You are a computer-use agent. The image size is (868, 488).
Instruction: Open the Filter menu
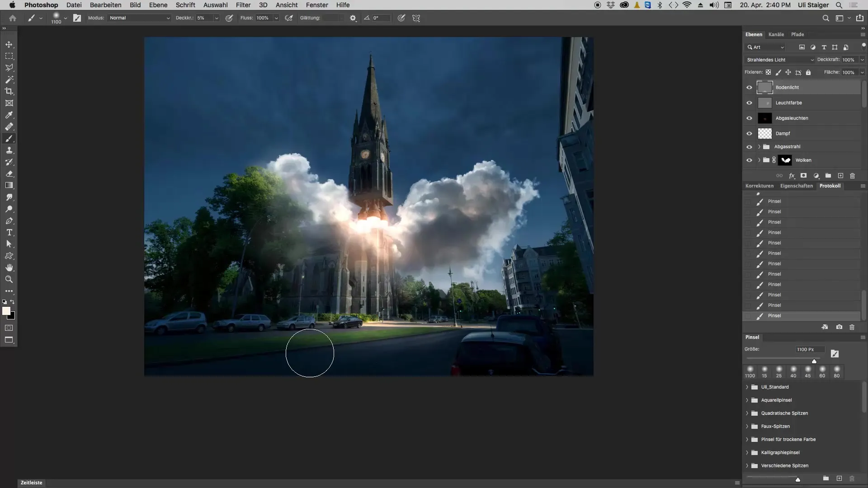(x=243, y=5)
